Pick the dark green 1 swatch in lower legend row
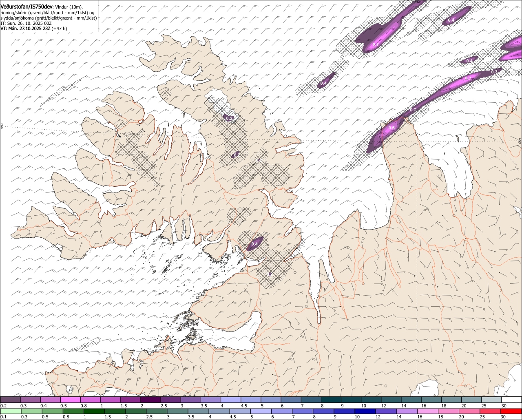This screenshot has height=420, width=522. pyautogui.click(x=94, y=411)
